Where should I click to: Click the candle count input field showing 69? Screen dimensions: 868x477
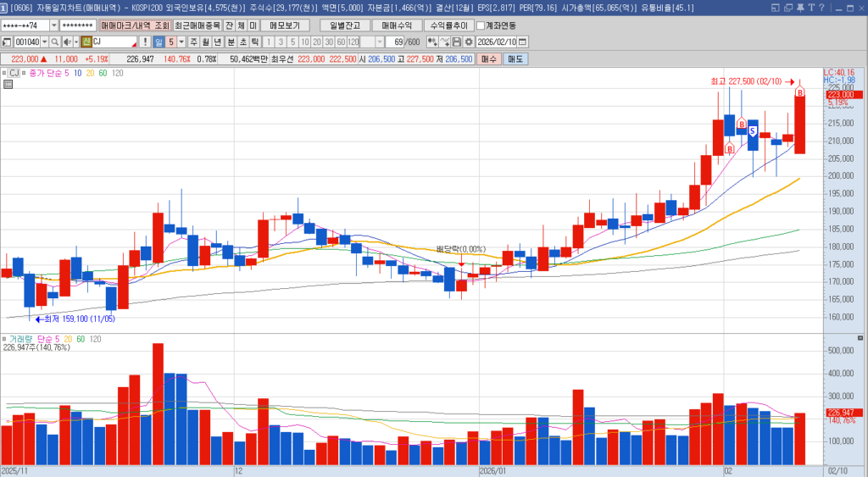[400, 42]
